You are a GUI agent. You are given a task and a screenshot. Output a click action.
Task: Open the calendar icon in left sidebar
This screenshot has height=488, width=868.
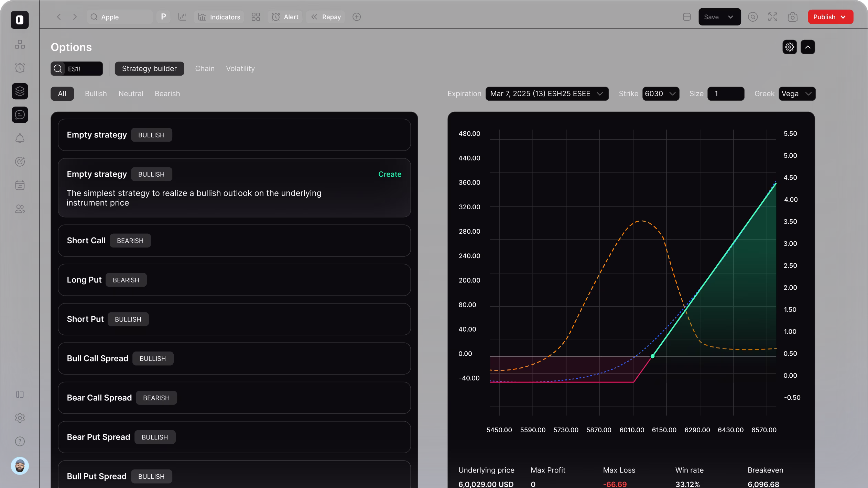tap(20, 185)
